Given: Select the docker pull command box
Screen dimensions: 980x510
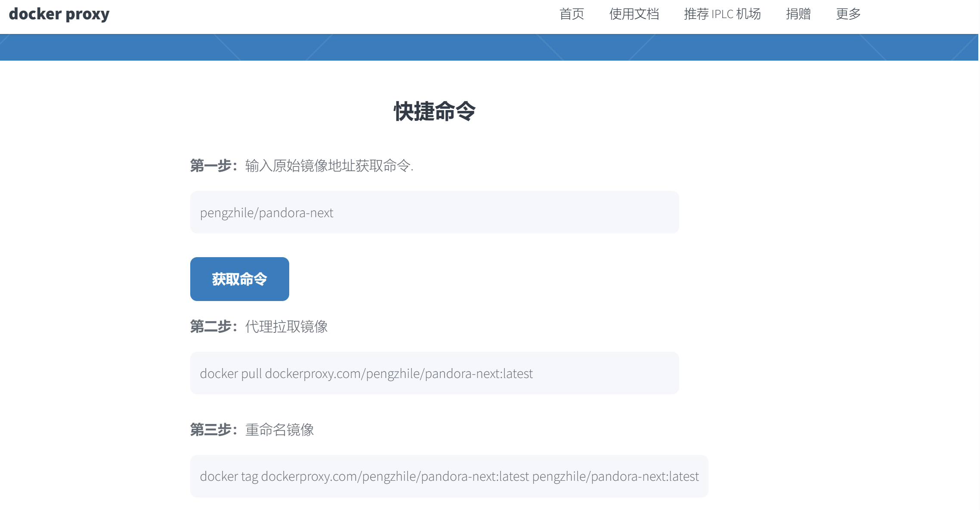Looking at the screenshot, I should (x=434, y=373).
